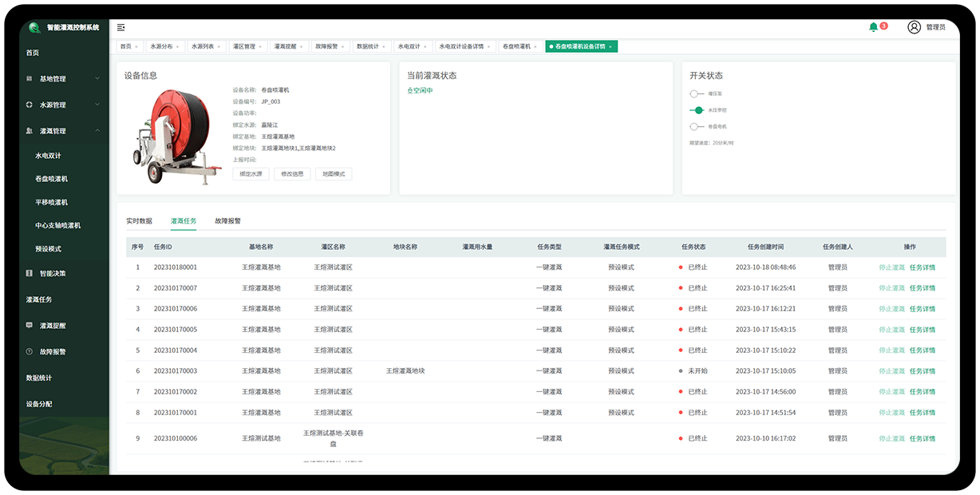Turn off the 水压参控 switch
This screenshot has width=980, height=495.
coord(697,110)
